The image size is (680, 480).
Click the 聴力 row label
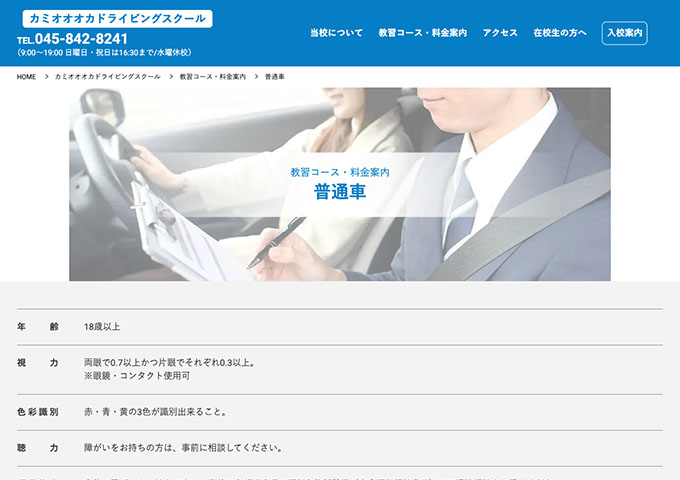[38, 448]
